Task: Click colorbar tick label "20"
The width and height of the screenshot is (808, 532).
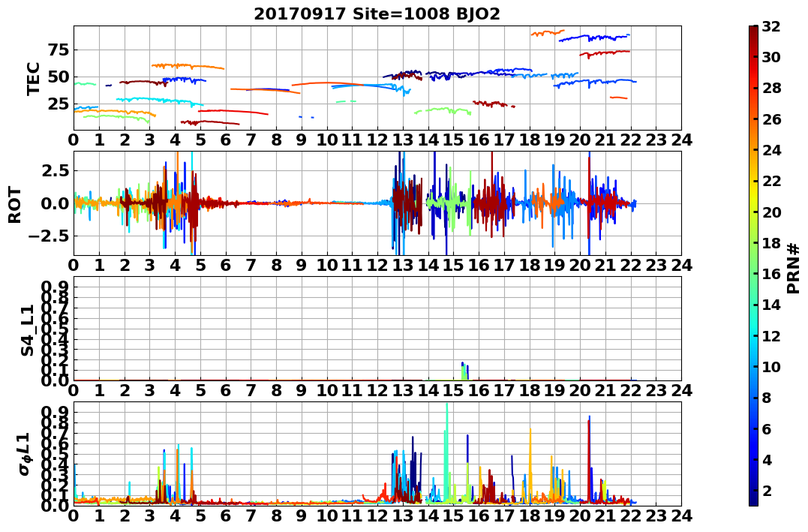Action: coord(771,212)
